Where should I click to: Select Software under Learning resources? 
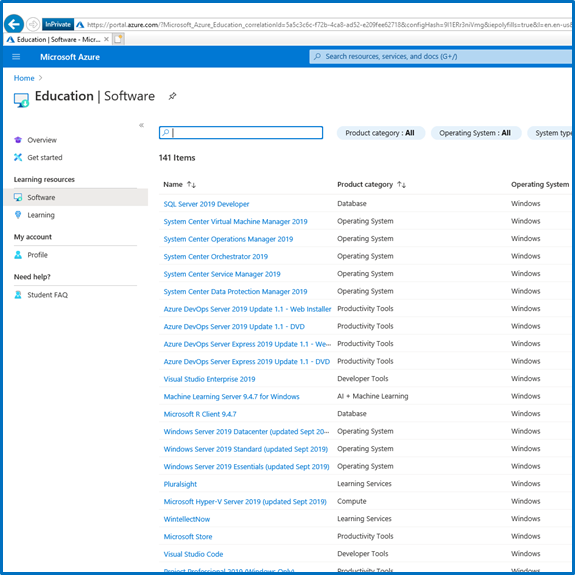[76, 197]
